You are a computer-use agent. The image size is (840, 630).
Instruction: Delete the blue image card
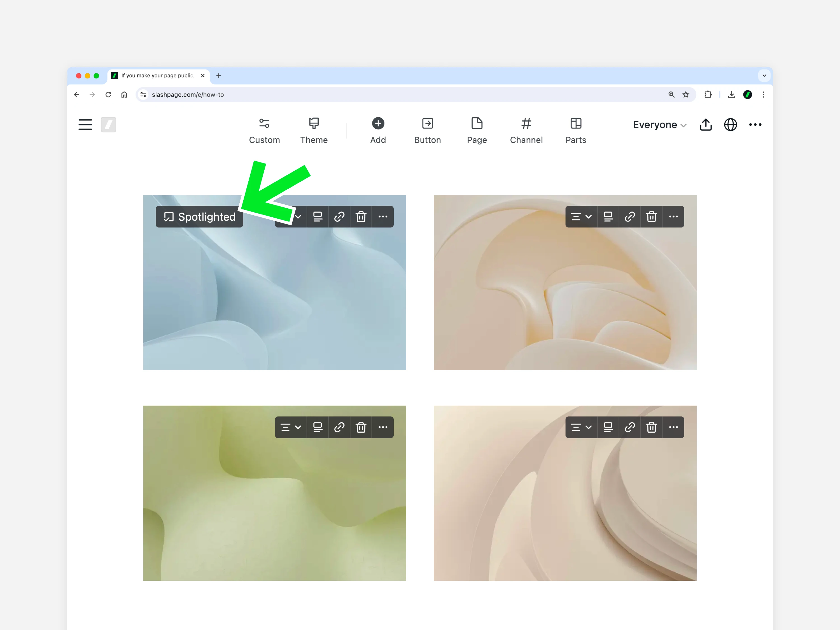361,217
